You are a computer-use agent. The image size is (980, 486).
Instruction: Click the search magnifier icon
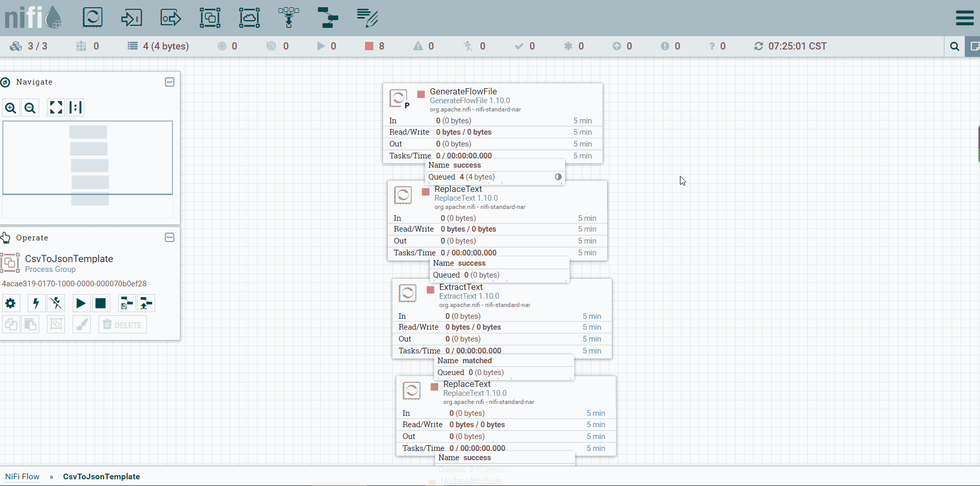pyautogui.click(x=954, y=46)
